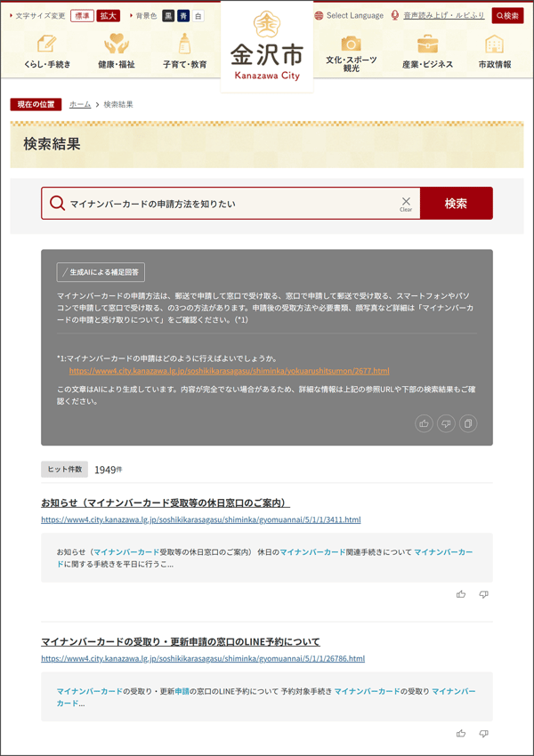Click the ヒット件数 label
This screenshot has height=756, width=534.
[x=65, y=469]
